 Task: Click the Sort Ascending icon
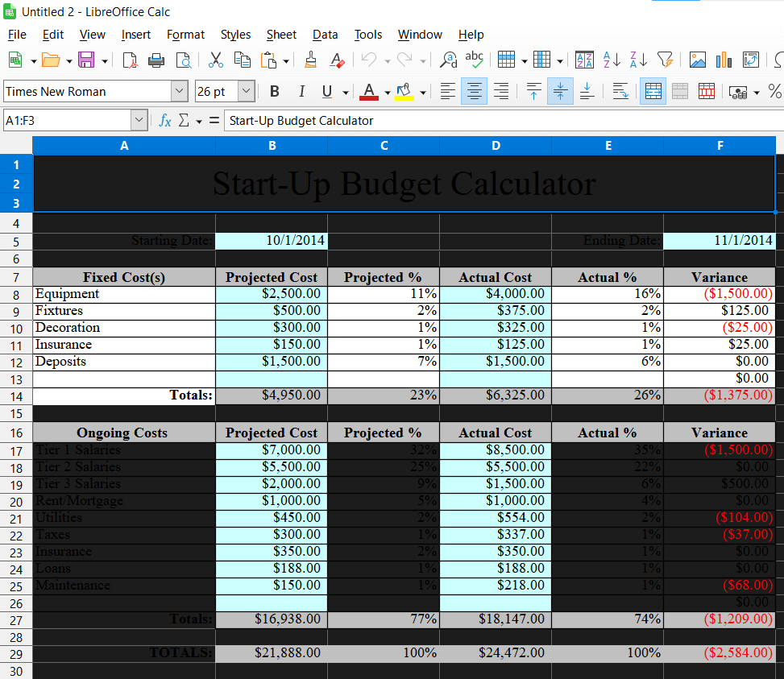click(610, 60)
